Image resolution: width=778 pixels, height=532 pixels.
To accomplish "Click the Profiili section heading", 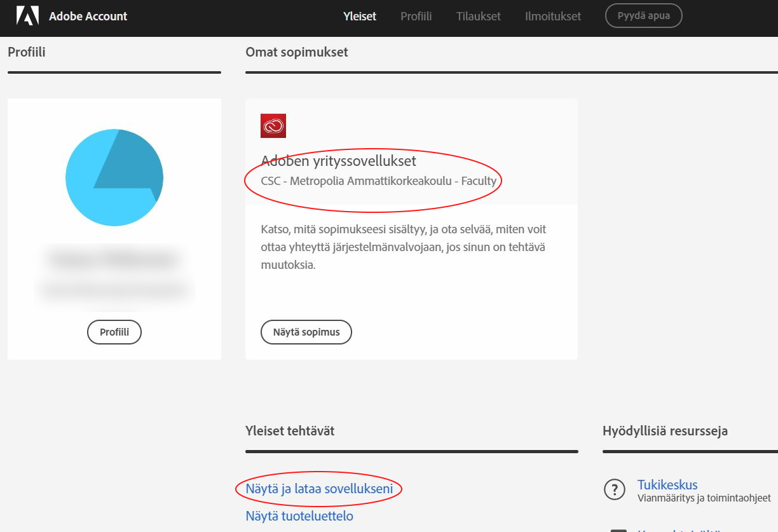I will point(27,52).
